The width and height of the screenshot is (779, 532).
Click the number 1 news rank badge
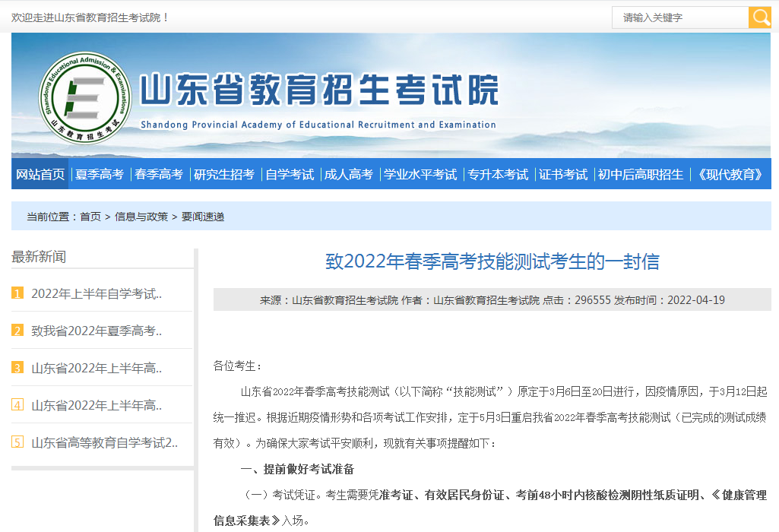click(17, 293)
